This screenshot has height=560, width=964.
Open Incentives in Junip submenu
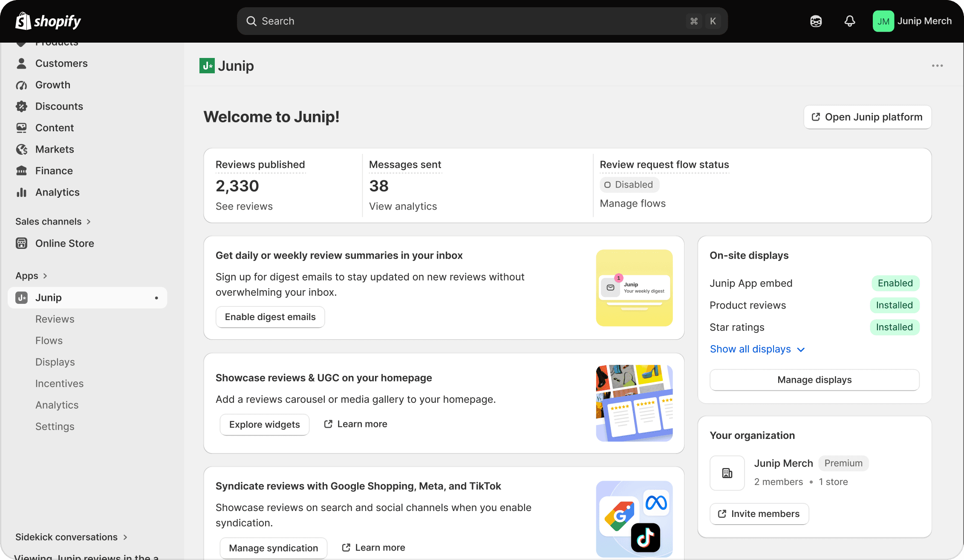[59, 384]
